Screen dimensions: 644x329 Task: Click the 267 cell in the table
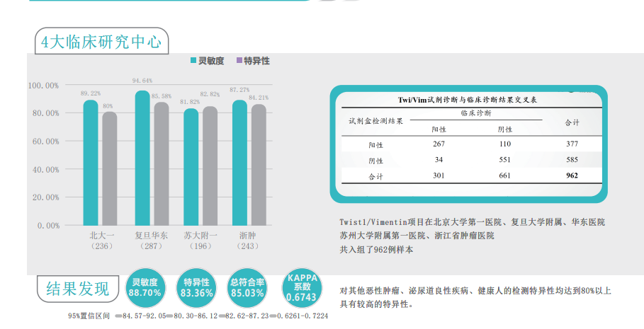tap(439, 144)
